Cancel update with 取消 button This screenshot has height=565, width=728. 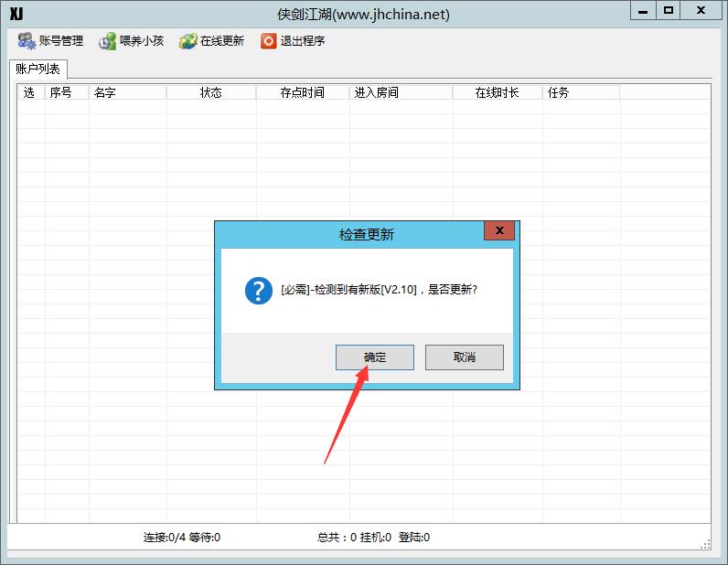[x=465, y=357]
